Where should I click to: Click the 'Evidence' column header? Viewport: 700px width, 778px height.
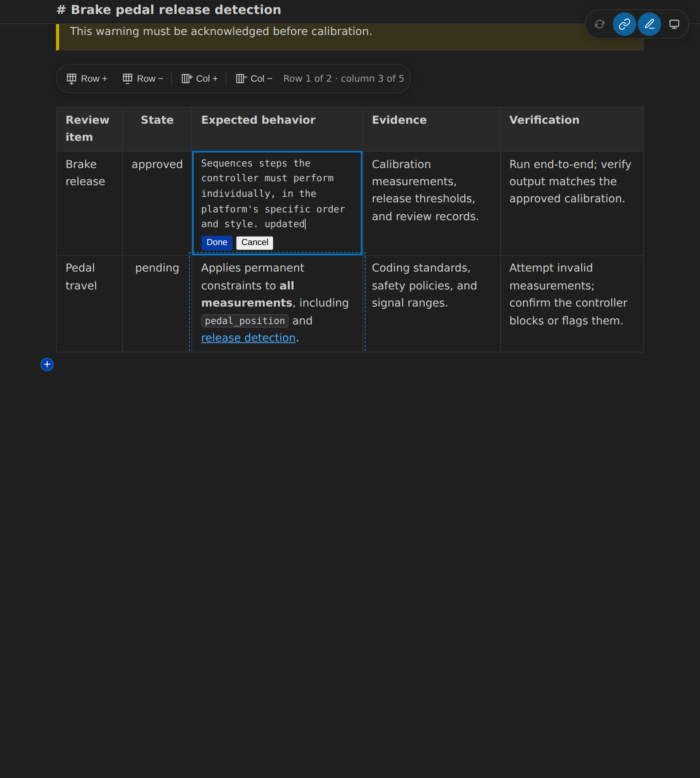click(x=431, y=129)
